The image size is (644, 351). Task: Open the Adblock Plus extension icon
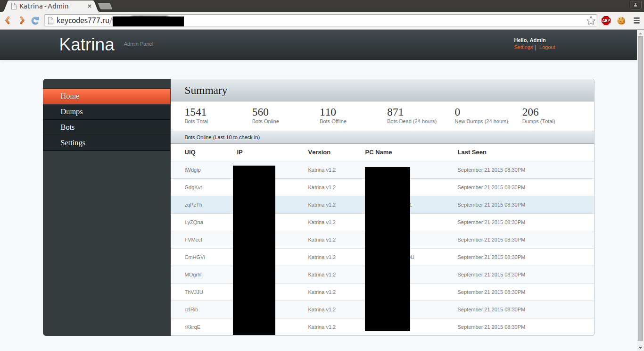pos(606,20)
